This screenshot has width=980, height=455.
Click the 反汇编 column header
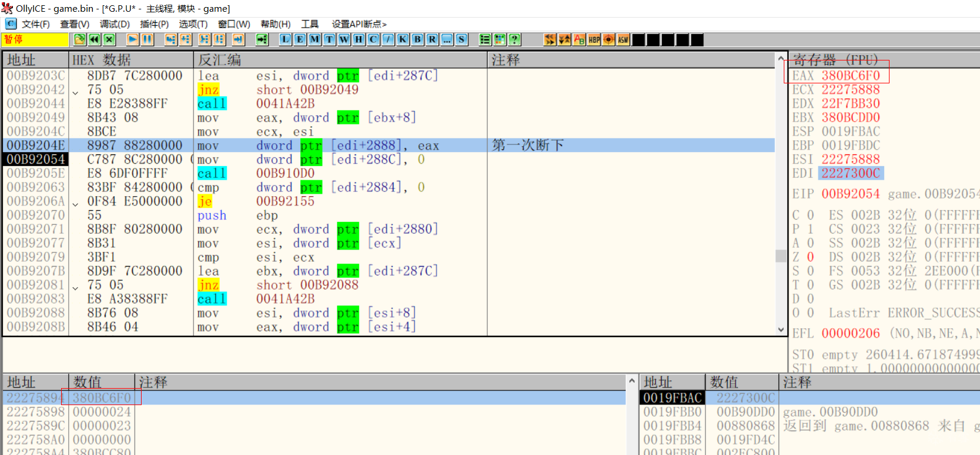point(340,60)
